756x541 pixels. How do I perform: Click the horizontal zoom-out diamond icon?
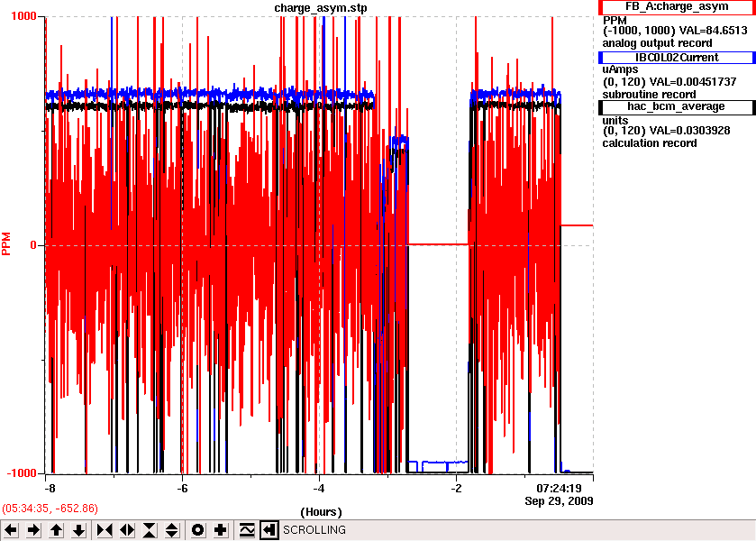tap(127, 530)
